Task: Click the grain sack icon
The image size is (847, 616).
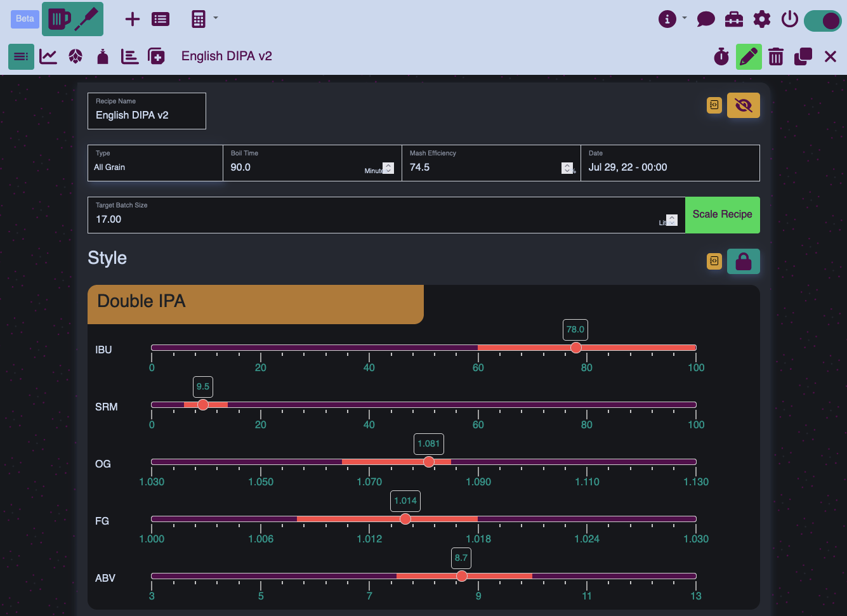Action: point(102,57)
